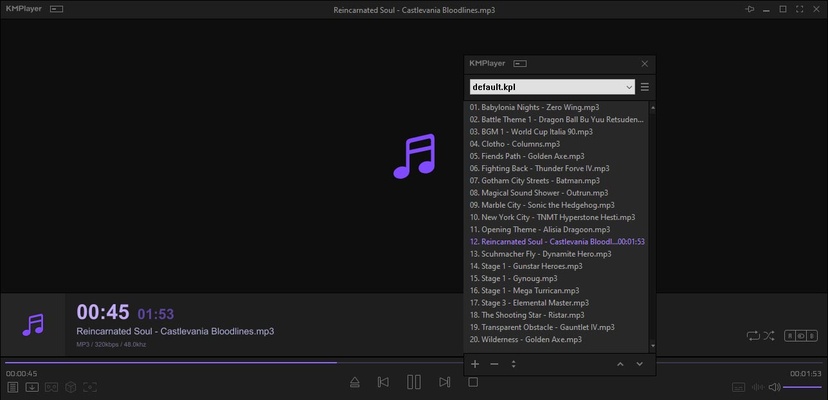
Task: Select 03. BGM 1 - World Cup Italia 90.mp3
Action: click(557, 132)
